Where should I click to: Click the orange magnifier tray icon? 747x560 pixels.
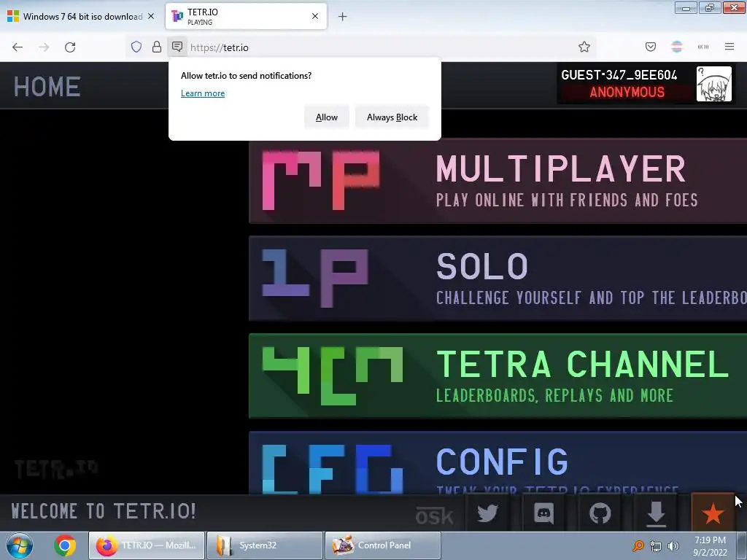(x=638, y=546)
